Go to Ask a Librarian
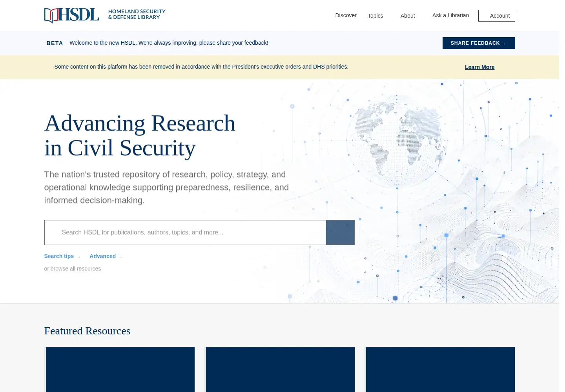Screen dimensions: 565x392 click(x=450, y=15)
